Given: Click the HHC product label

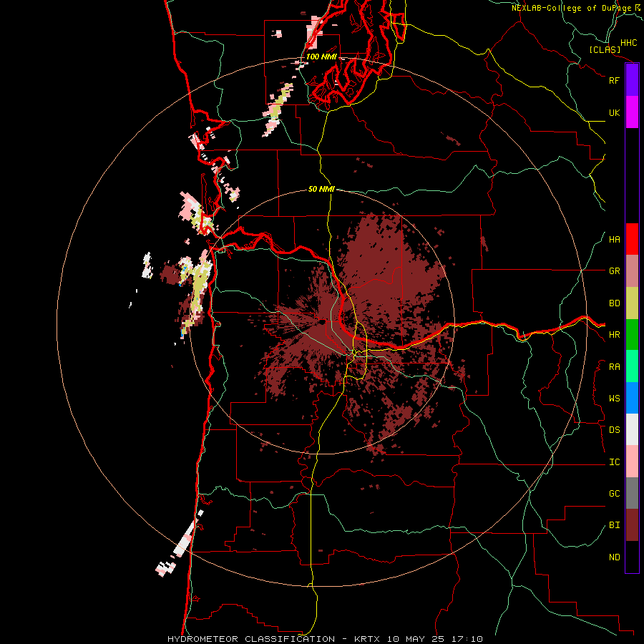Looking at the screenshot, I should [x=628, y=43].
